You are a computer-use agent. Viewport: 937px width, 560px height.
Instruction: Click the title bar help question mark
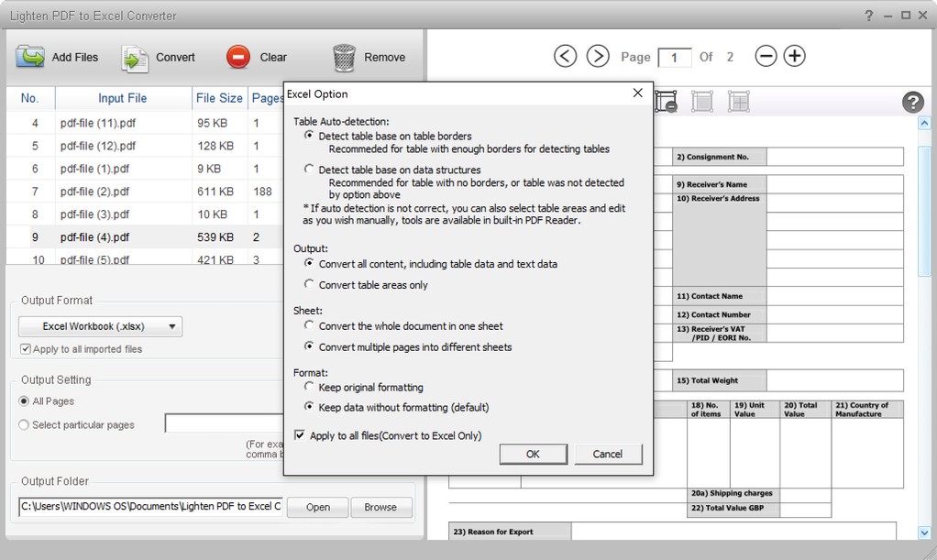tap(868, 16)
